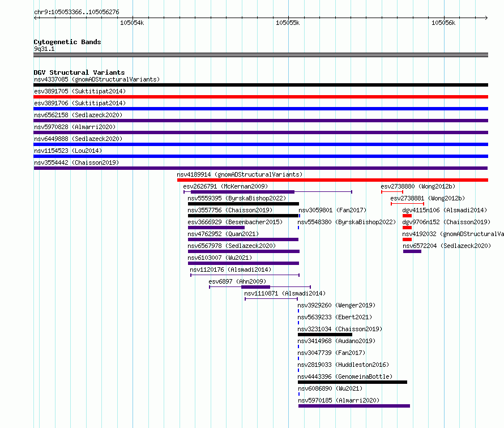Open the nsv3557756 (Chaisson2019) variant
Image resolution: width=504 pixels, height=428 pixels.
(x=230, y=210)
